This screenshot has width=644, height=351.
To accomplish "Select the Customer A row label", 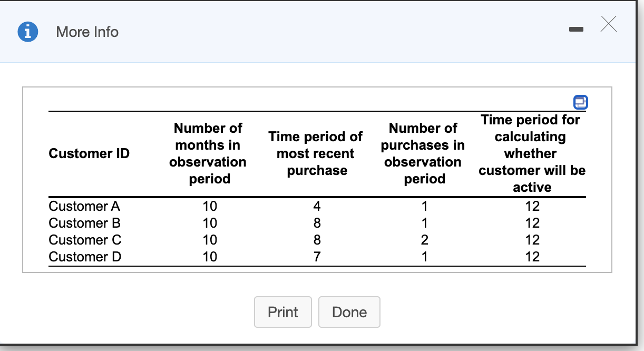I will 84,206.
